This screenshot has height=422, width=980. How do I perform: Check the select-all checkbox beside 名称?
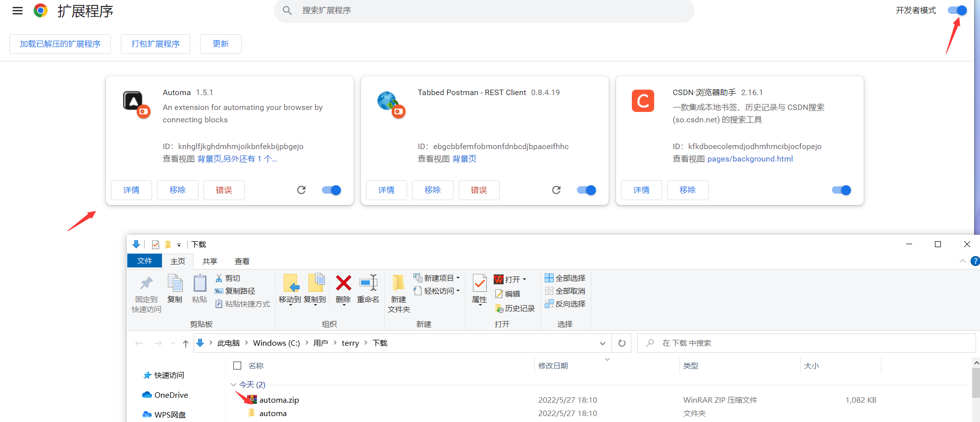pos(237,366)
